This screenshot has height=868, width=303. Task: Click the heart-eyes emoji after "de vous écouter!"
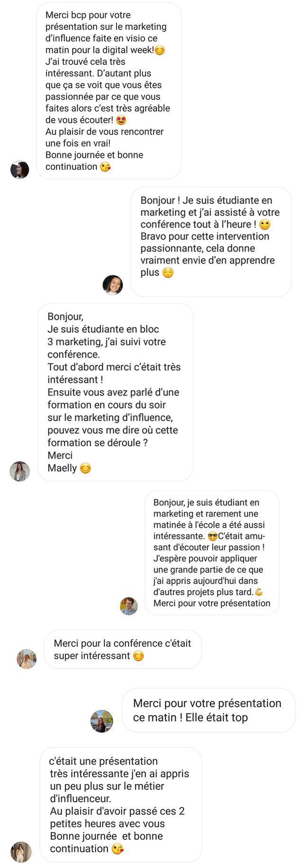[x=121, y=120]
